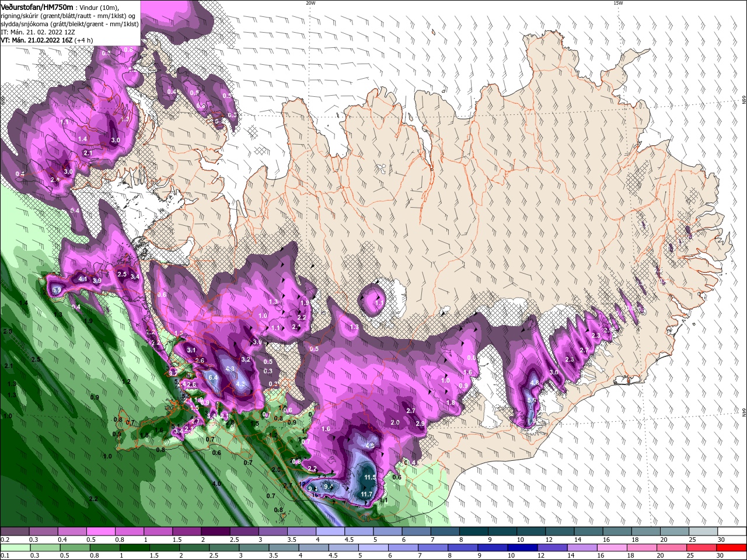Screen dimensions: 747x560
Task: Click the dark blue swatch labeled 10 in the bottom legend row
Action: 522,547
